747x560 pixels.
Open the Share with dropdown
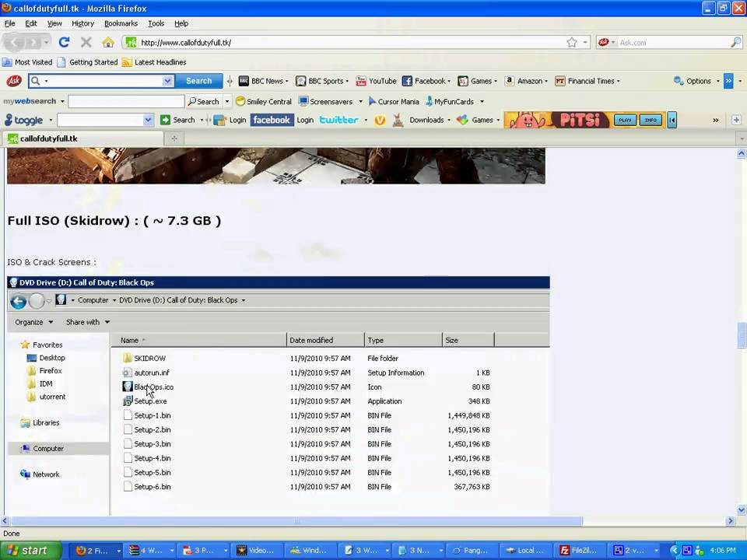click(x=88, y=322)
